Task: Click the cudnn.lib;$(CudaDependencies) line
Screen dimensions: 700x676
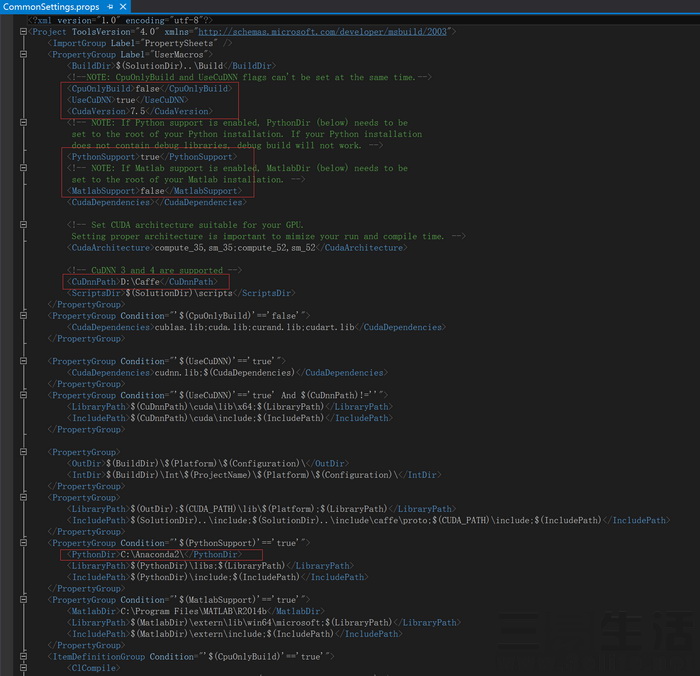Action: (x=227, y=372)
